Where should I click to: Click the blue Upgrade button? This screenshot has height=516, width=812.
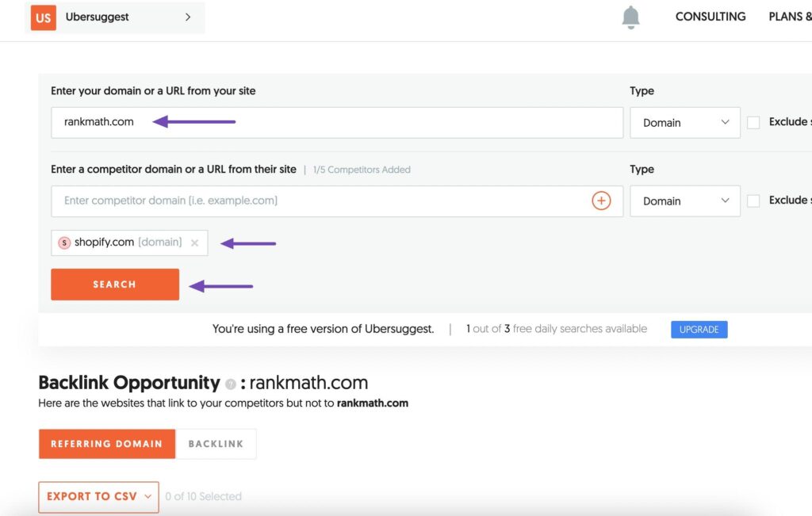click(699, 329)
